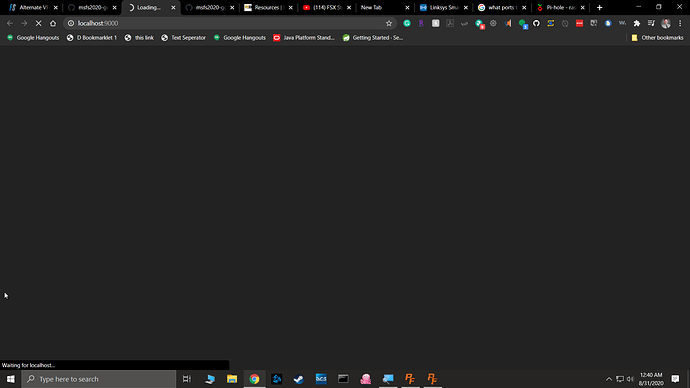
Task: Open the 'this link' bookmark
Action: point(139,38)
